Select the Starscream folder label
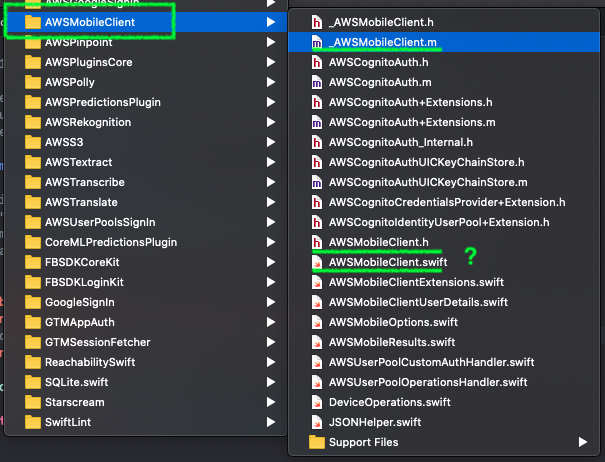 pos(74,402)
